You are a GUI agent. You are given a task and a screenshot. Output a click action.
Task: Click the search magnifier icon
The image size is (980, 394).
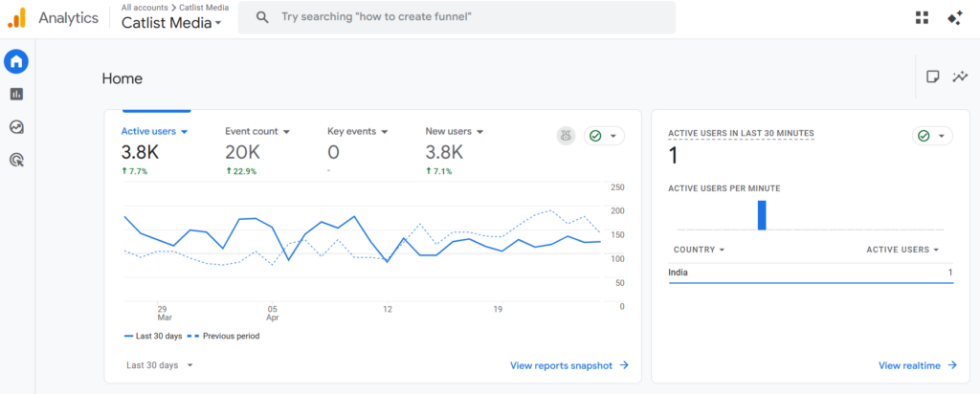pos(262,17)
